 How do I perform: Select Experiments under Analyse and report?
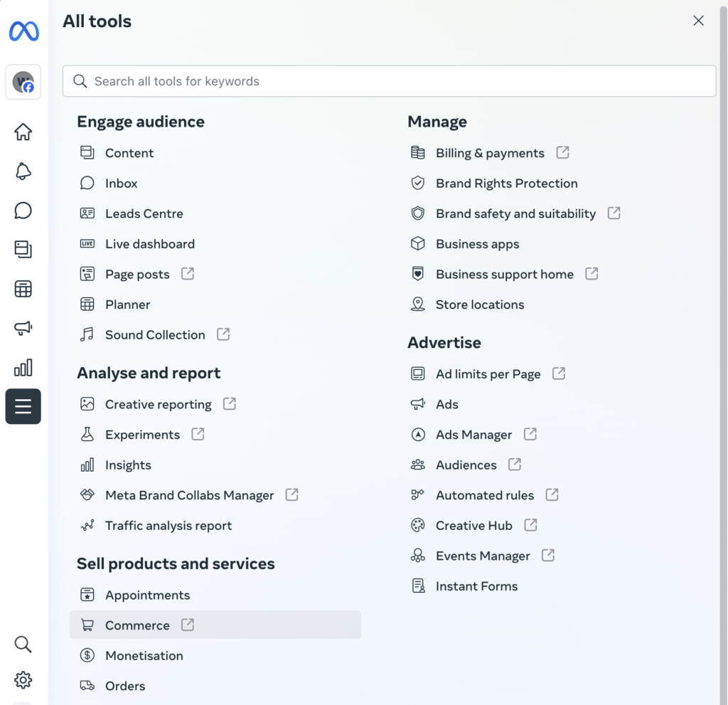point(142,435)
